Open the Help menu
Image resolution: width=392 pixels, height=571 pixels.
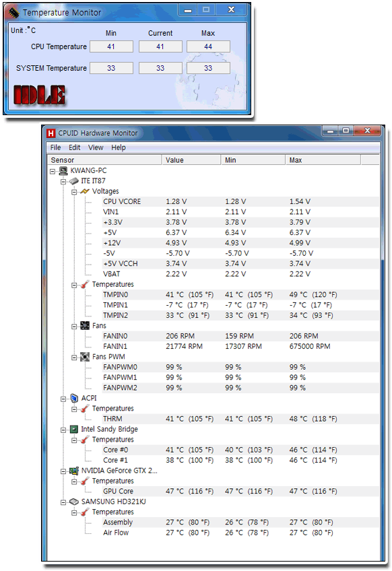pyautogui.click(x=119, y=147)
